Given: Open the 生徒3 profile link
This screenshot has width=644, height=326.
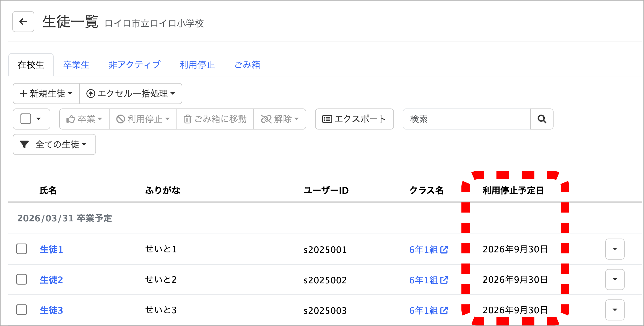Looking at the screenshot, I should 51,310.
